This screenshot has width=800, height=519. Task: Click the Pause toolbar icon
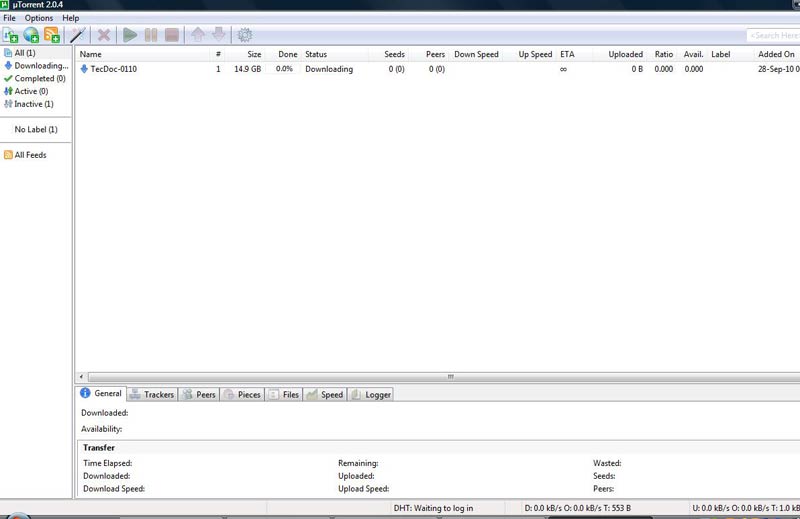(x=151, y=35)
